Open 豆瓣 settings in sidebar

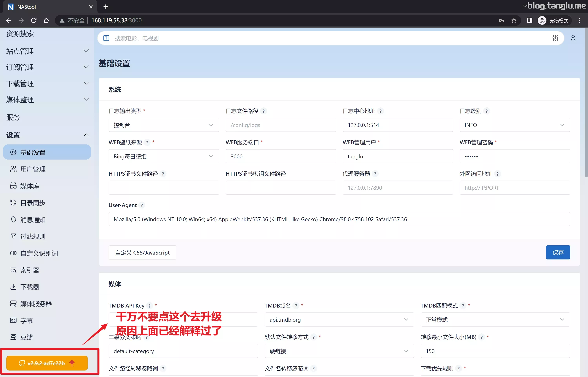coord(27,337)
